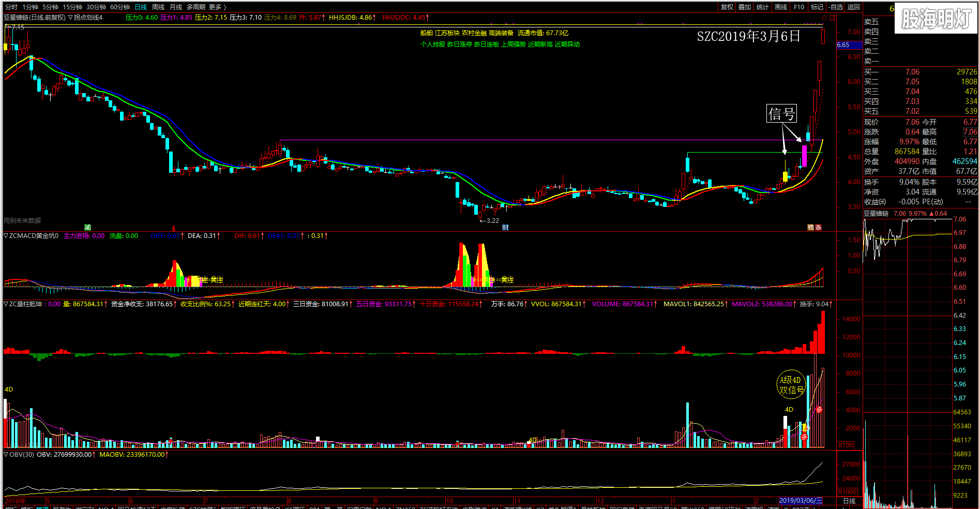Select the 买一 bid row 7.06
The width and height of the screenshot is (980, 509).
coord(921,72)
